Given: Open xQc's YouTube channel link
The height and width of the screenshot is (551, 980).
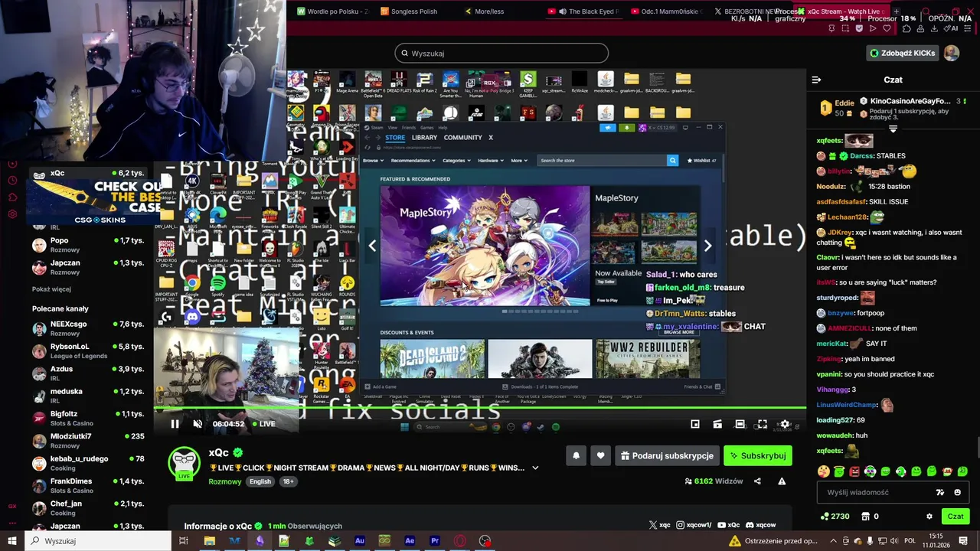Looking at the screenshot, I should (x=728, y=525).
